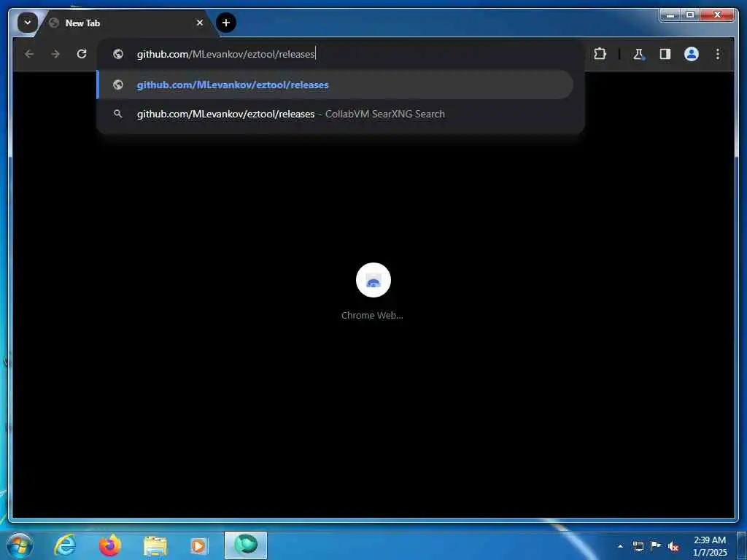The image size is (747, 560).
Task: Open the Windows Start menu
Action: [20, 545]
